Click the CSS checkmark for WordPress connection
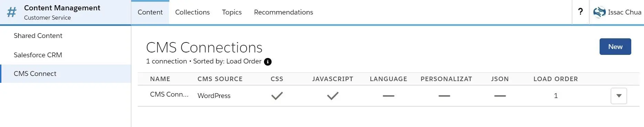 [277, 96]
